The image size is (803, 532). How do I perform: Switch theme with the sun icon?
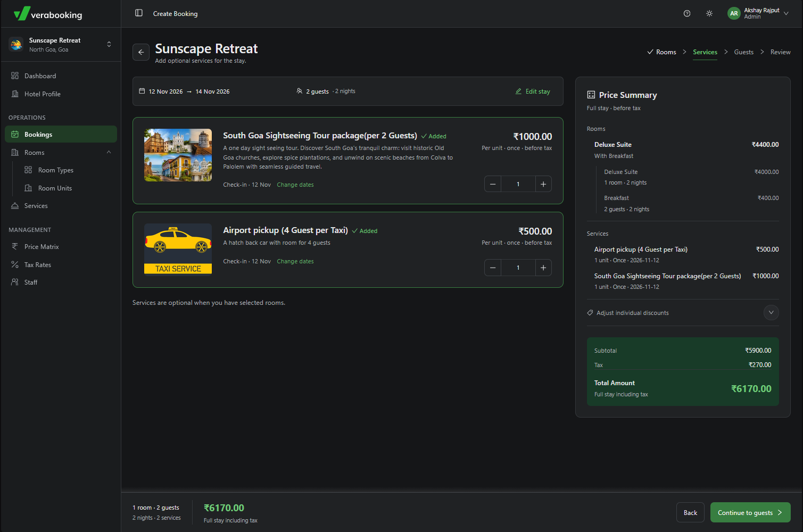pyautogui.click(x=709, y=14)
